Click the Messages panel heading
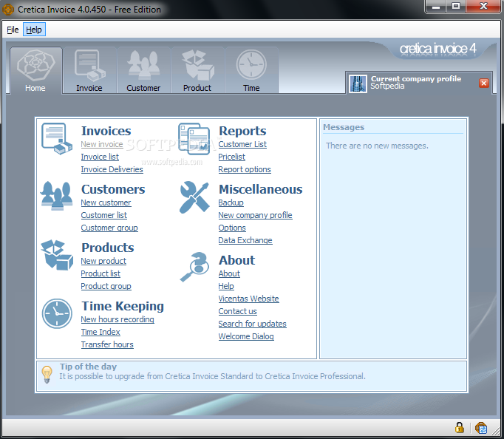 tap(344, 127)
